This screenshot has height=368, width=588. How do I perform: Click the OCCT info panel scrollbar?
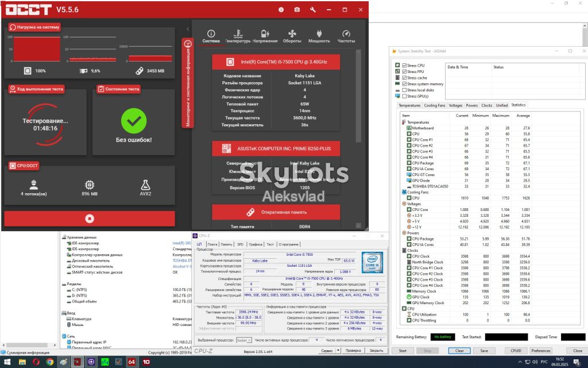(358, 96)
